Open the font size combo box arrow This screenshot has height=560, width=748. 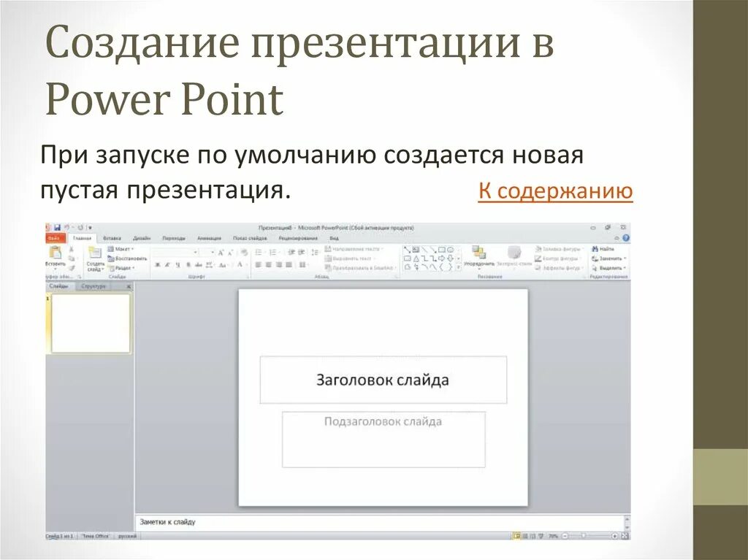point(213,253)
